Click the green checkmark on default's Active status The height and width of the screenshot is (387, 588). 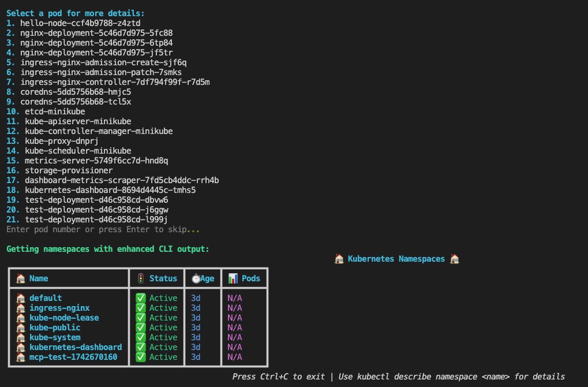pyautogui.click(x=141, y=298)
